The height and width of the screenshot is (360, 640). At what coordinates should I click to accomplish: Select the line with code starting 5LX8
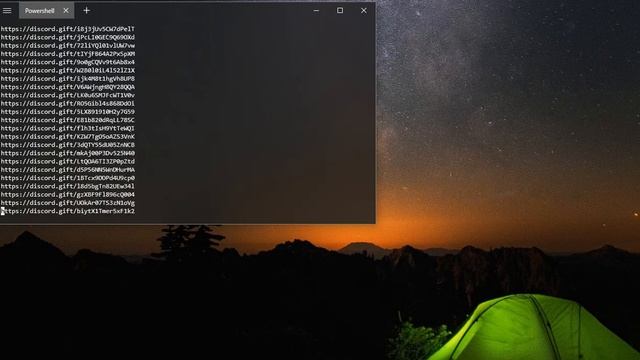coord(67,112)
